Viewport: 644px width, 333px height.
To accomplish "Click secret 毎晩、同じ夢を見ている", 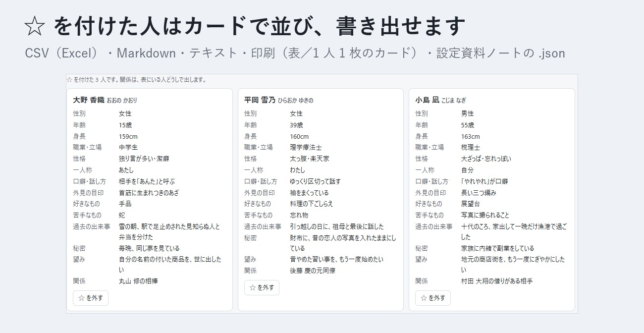I will point(149,248).
